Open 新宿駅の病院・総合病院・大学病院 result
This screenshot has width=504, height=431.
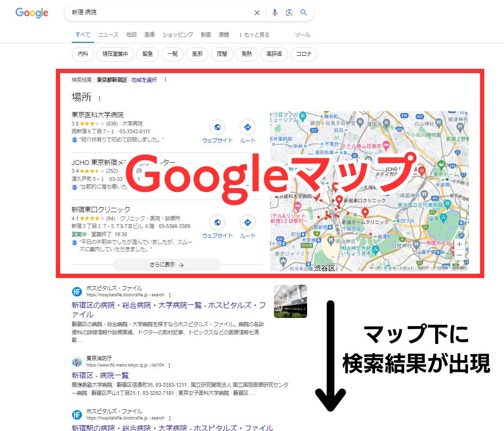(172, 428)
